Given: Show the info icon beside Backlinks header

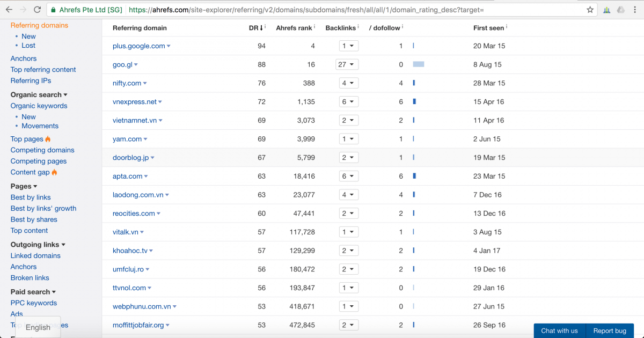Looking at the screenshot, I should [358, 26].
